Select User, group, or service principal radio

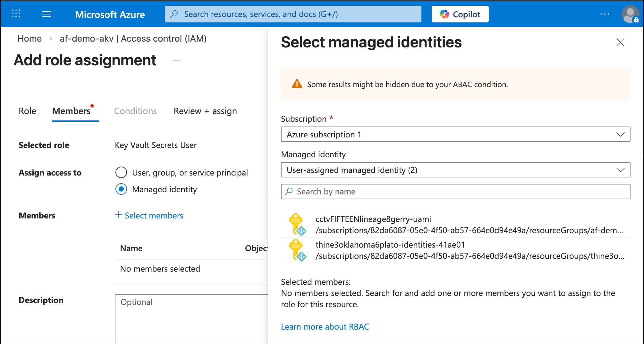point(121,172)
